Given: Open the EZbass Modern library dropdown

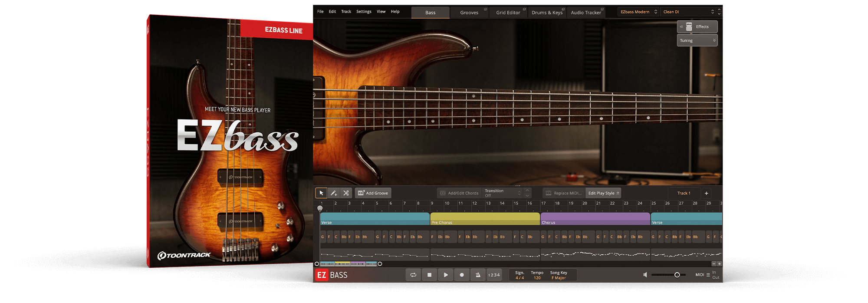Looking at the screenshot, I should 638,12.
